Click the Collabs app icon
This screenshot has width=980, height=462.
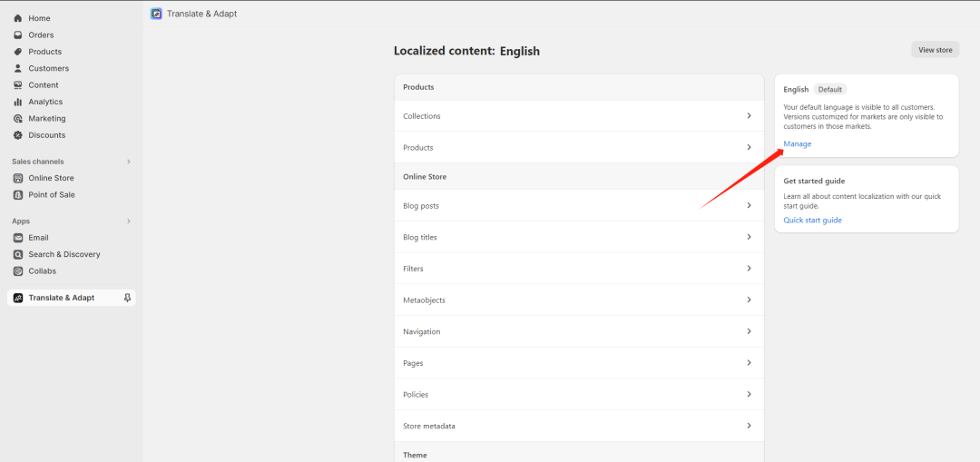18,271
